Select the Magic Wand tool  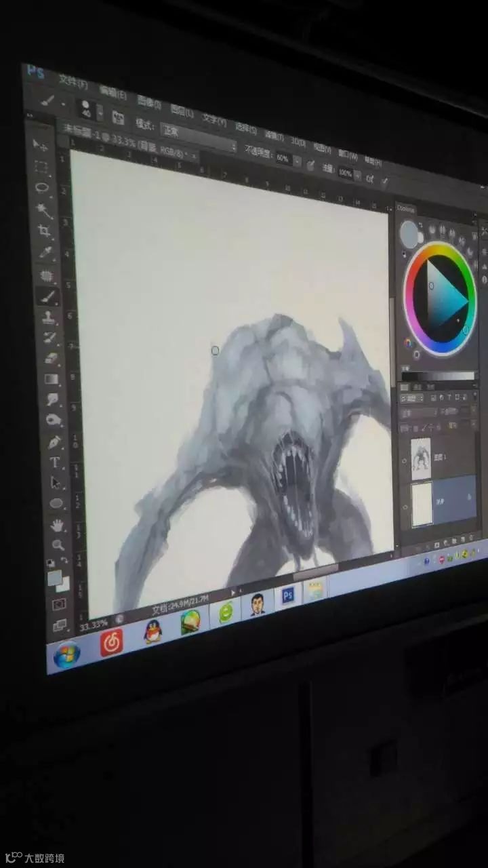[x=44, y=210]
